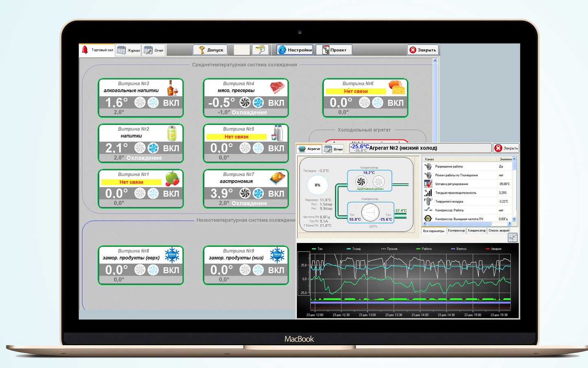Screen dimensions: 588x368
Task: Click the parameter table down scroll arrow
Action: click(514, 219)
